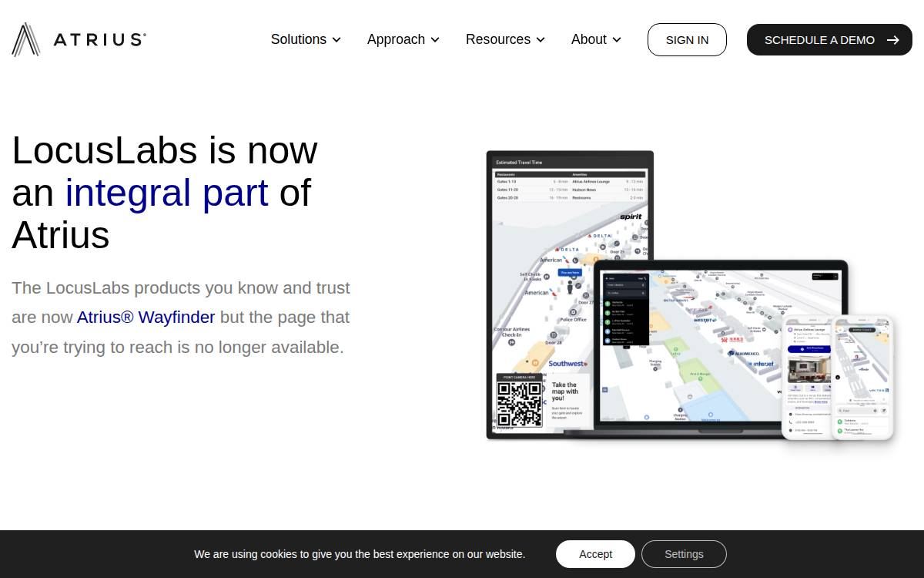The width and height of the screenshot is (924, 578).
Task: Follow the Atrius® Wayfinder link
Action: [x=146, y=317]
